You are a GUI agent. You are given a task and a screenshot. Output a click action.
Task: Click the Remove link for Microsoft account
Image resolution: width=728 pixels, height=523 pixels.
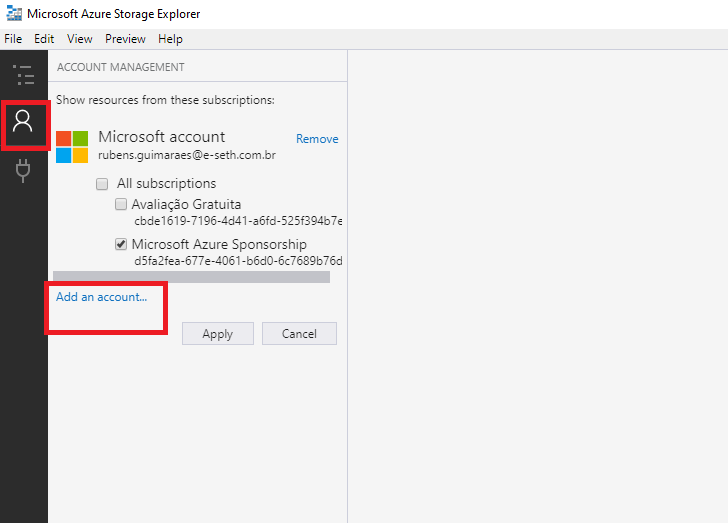click(x=317, y=139)
